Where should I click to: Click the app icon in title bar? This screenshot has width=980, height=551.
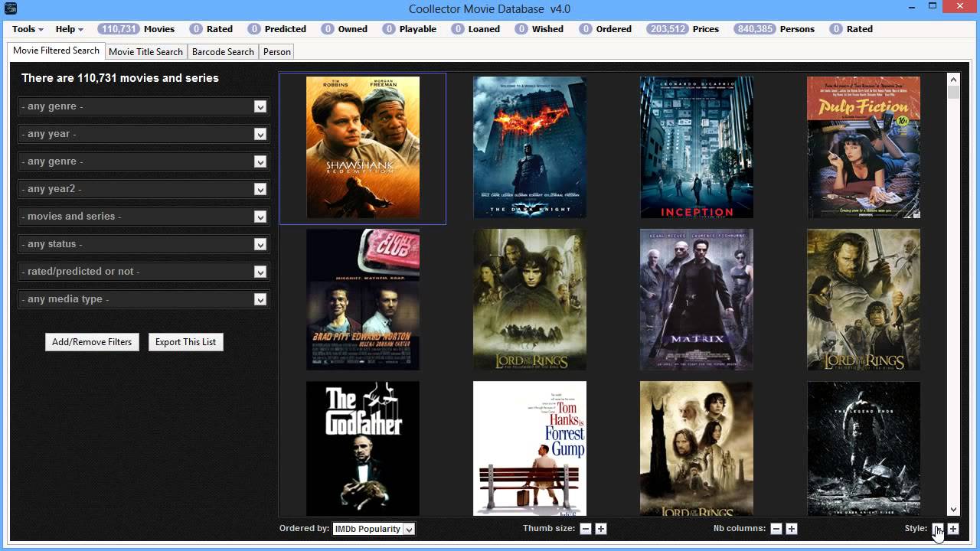[x=11, y=8]
